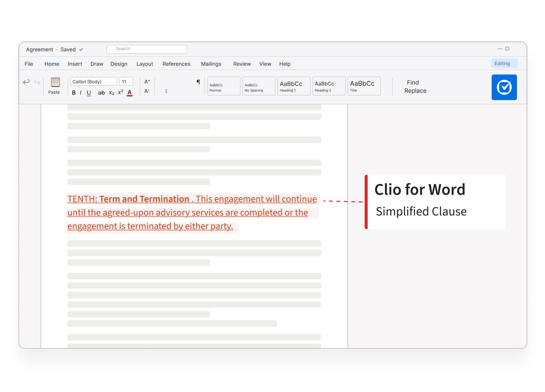Image resolution: width=545 pixels, height=392 pixels.
Task: Toggle Bold formatting
Action: (74, 93)
